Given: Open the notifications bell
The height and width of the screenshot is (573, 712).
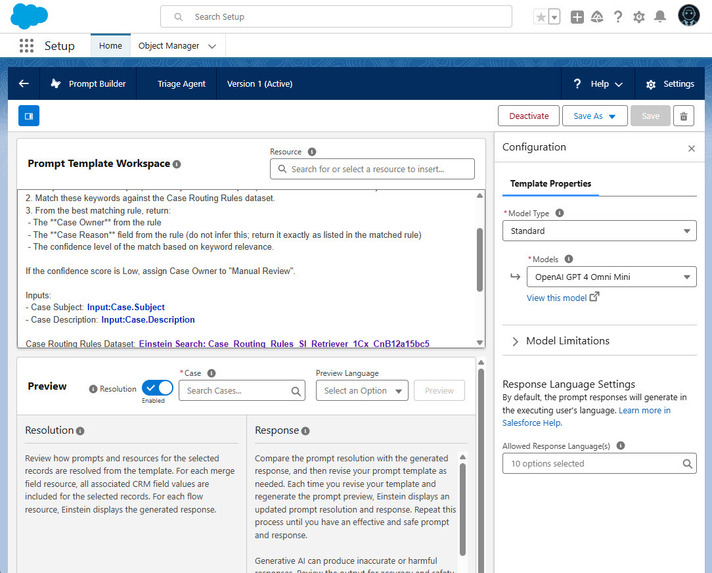Looking at the screenshot, I should pos(660,17).
